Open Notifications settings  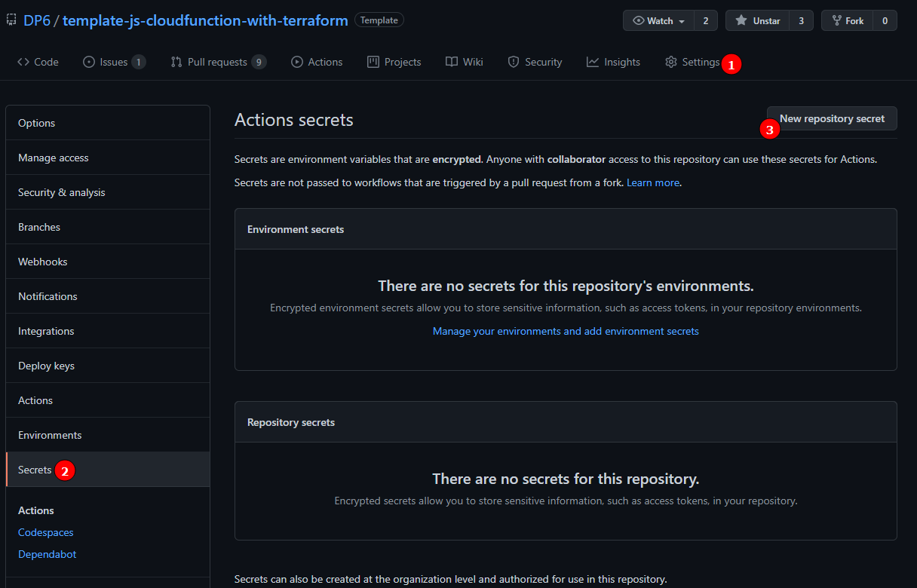click(108, 296)
